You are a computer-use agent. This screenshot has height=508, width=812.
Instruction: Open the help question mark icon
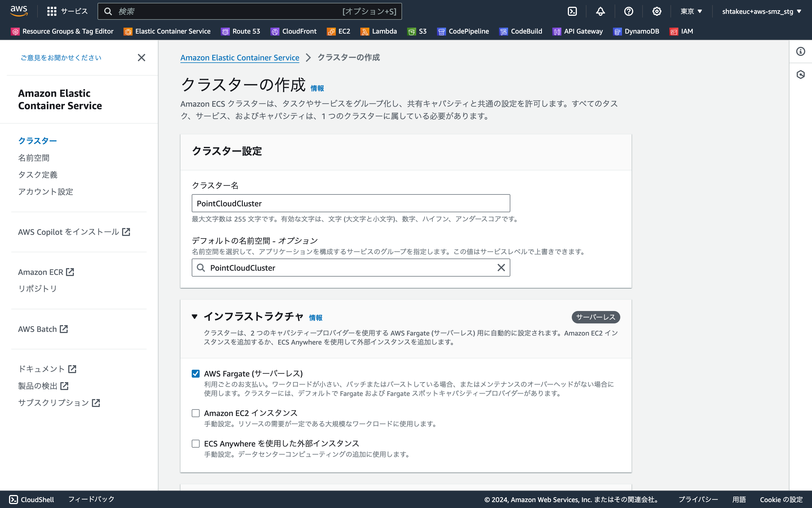628,11
